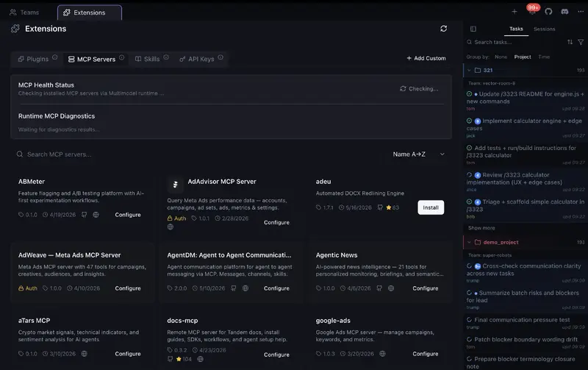Click google-ads globe icon
The height and width of the screenshot is (370, 588).
click(x=382, y=354)
